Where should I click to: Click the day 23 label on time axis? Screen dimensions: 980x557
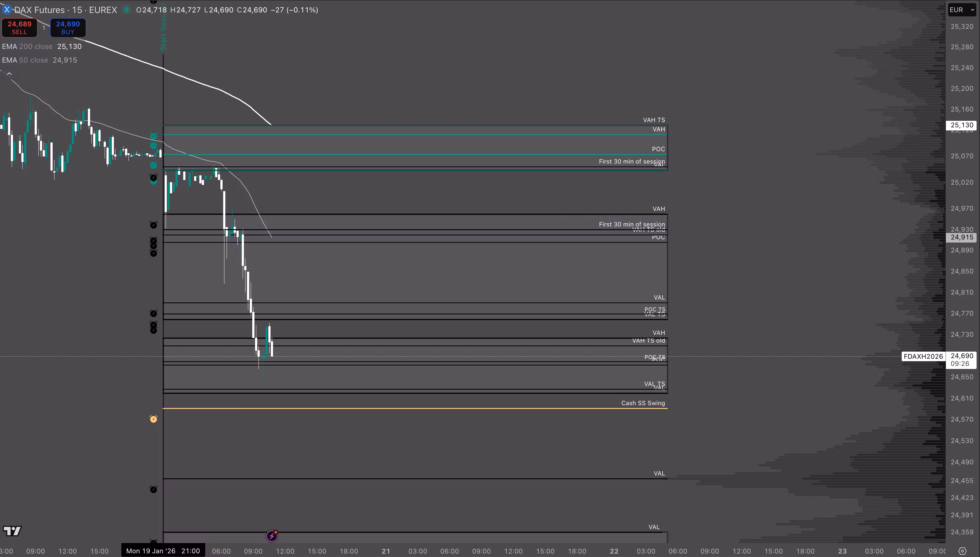pos(842,551)
